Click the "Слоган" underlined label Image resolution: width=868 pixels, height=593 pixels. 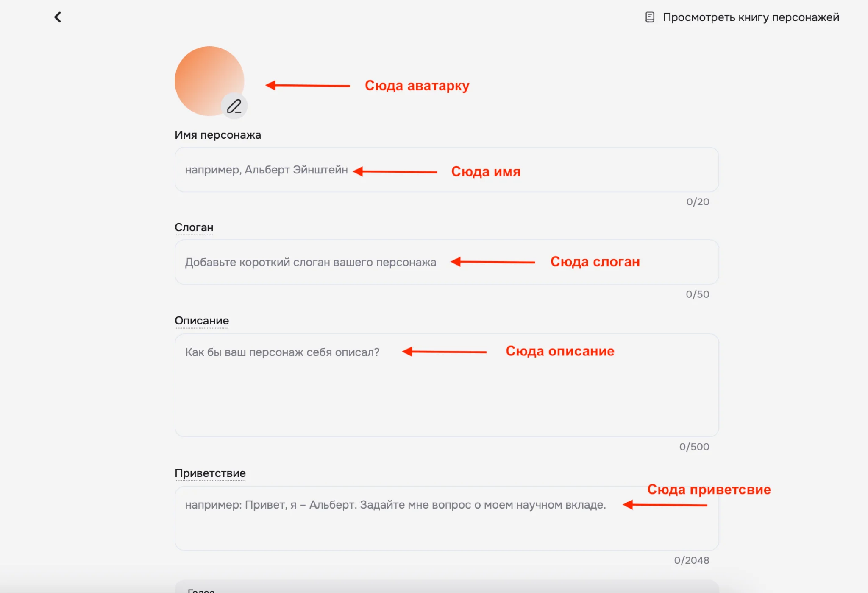pos(194,227)
